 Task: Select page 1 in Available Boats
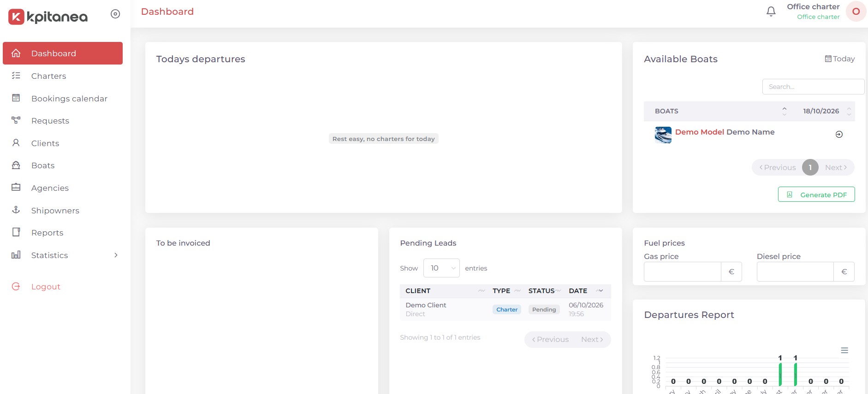pos(810,167)
